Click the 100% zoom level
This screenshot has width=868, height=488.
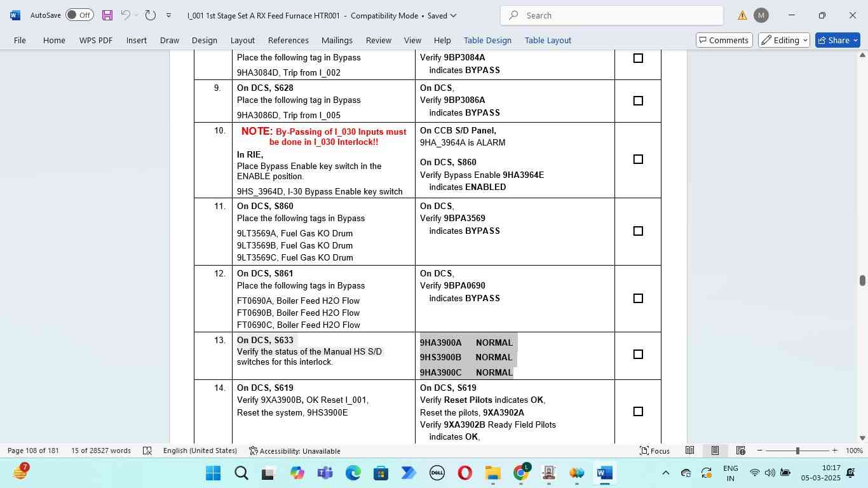click(853, 451)
